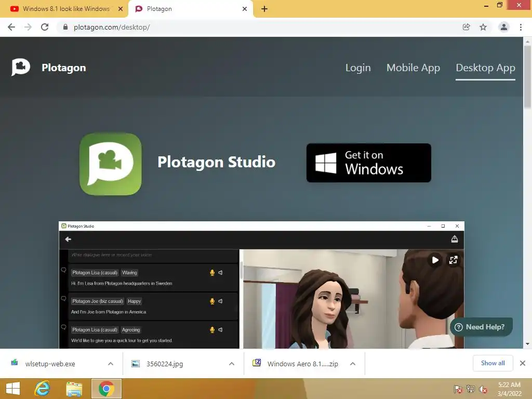Screen dimensions: 532x399
Task: Open the downloaded wlsetup-web.exe file
Action: pos(50,364)
